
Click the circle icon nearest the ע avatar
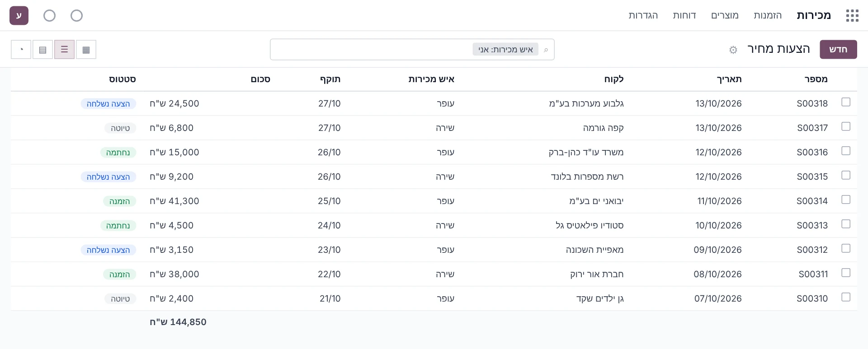(50, 16)
